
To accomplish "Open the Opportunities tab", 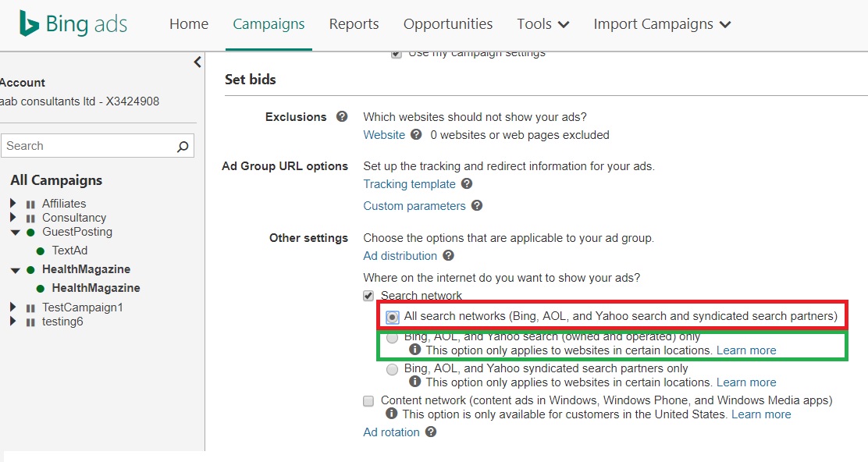I will coord(448,23).
